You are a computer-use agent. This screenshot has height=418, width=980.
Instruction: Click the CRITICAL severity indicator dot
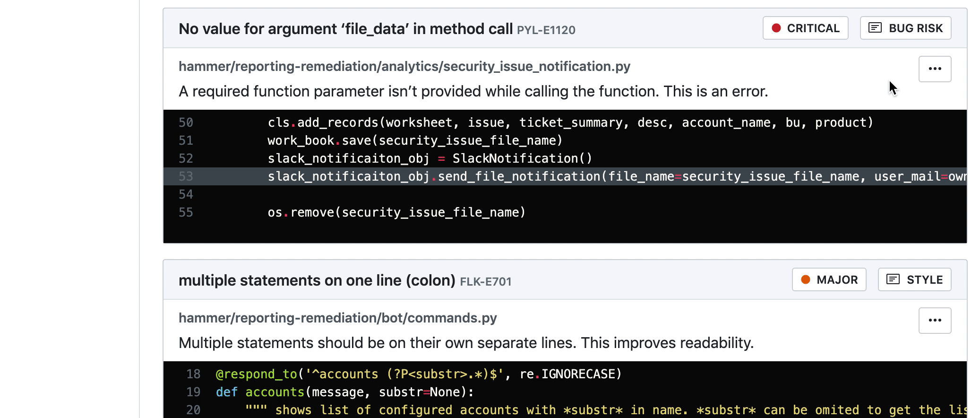[x=777, y=28]
